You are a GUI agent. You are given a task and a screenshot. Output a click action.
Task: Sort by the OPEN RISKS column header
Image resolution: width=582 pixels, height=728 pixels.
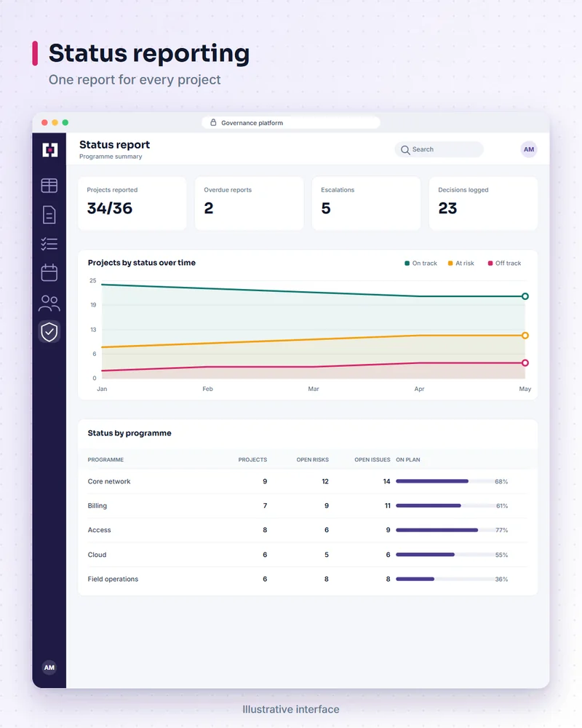[312, 459]
